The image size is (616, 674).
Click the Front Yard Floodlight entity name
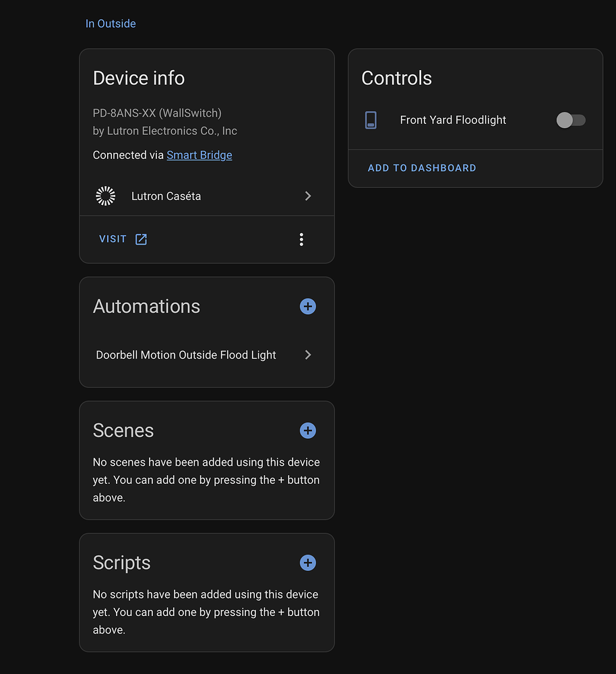[453, 120]
